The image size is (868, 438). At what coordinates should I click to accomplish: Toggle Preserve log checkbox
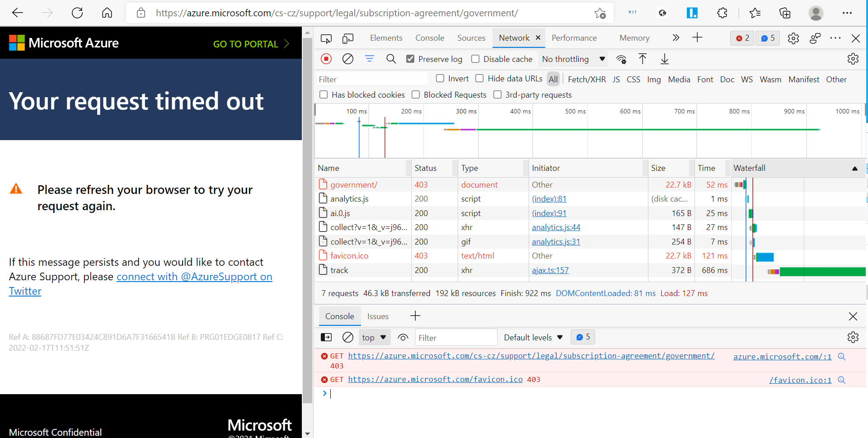410,59
